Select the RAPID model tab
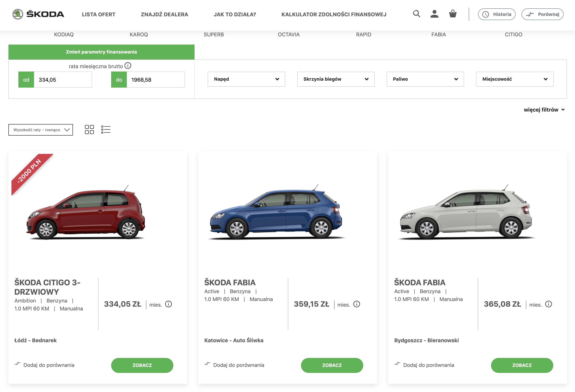Image resolution: width=575 pixels, height=392 pixels. point(364,35)
